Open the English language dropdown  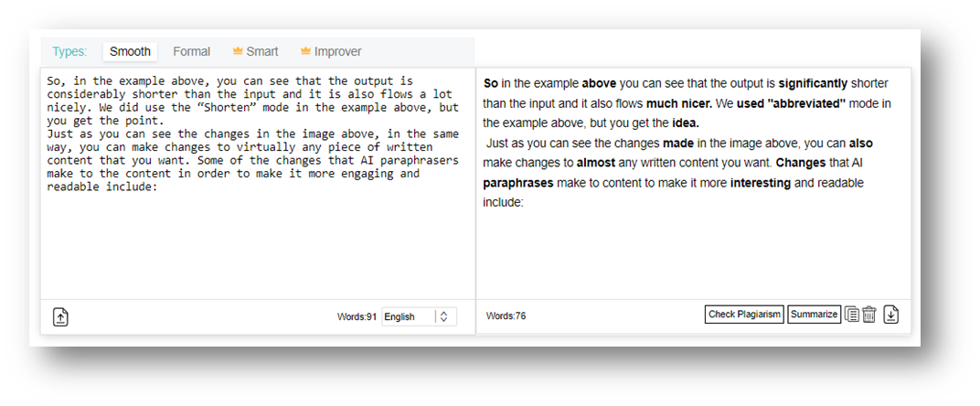tap(420, 316)
